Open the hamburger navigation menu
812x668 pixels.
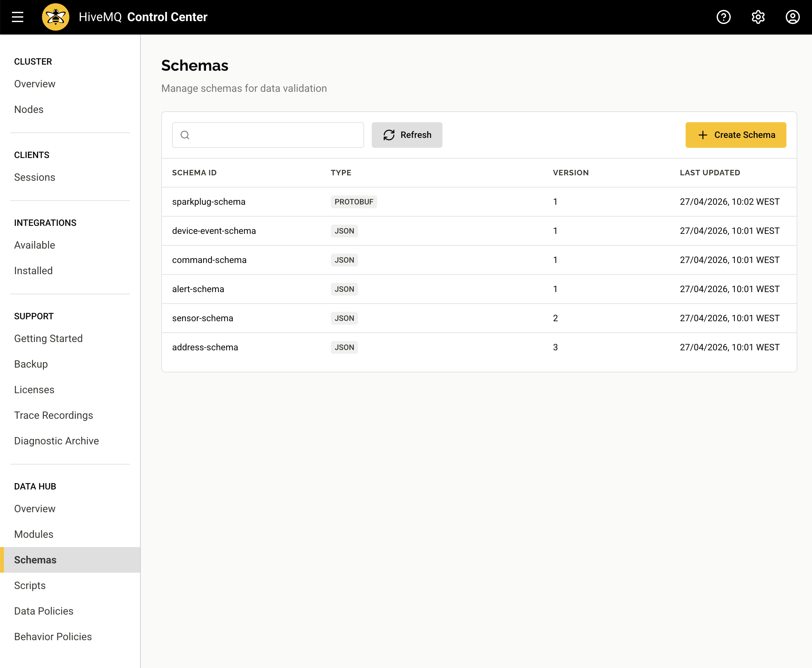pos(17,17)
